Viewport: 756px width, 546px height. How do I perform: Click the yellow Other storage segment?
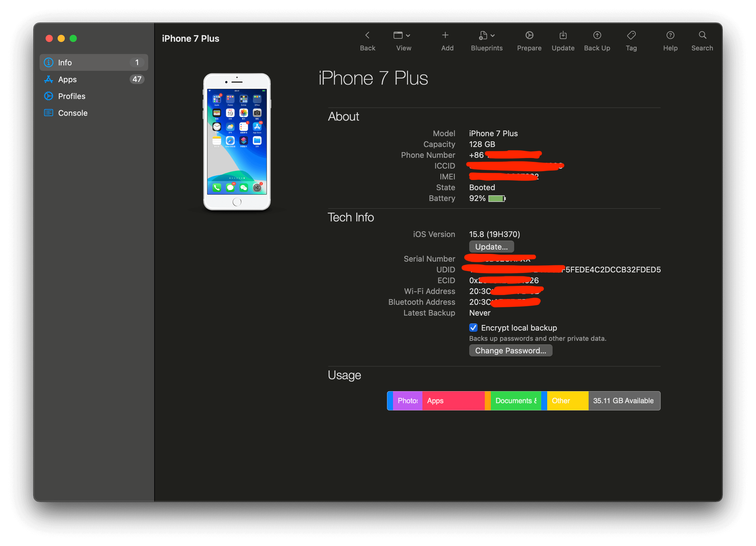[567, 401]
